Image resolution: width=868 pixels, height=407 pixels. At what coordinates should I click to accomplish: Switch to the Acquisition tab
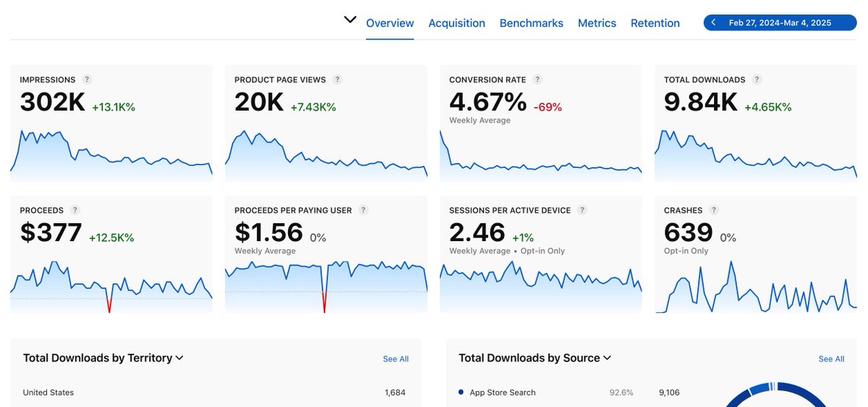pyautogui.click(x=456, y=23)
